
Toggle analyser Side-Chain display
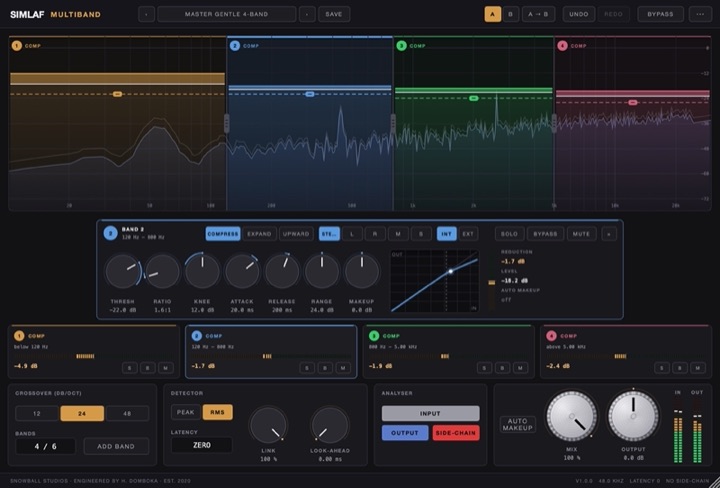pyautogui.click(x=456, y=433)
